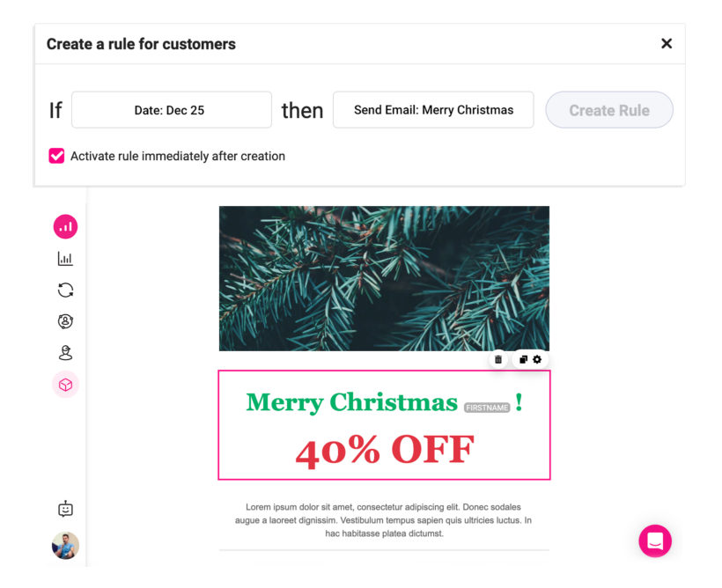Viewport: 722px width, 588px height.
Task: Open the Send Email: Merry Christmas action selector
Action: [x=433, y=110]
